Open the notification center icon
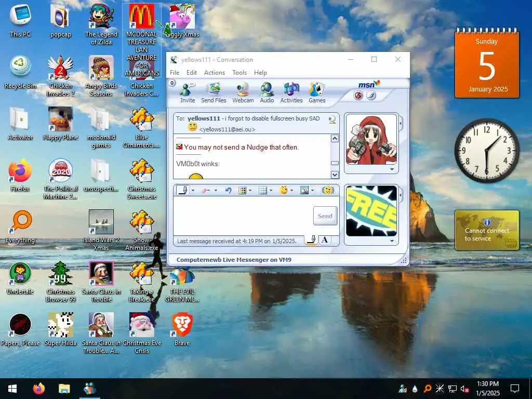The image size is (532, 399). pos(515,389)
